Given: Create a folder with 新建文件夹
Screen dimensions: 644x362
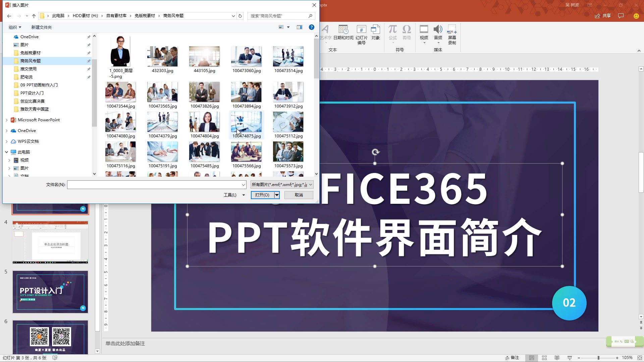Looking at the screenshot, I should (41, 27).
